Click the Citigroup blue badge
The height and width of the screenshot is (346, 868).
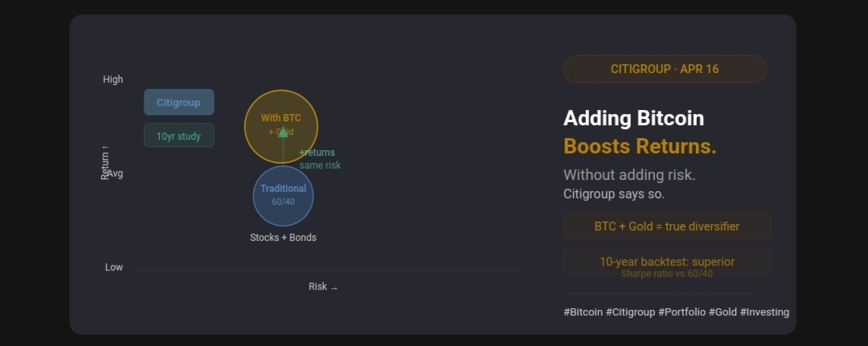(x=178, y=103)
